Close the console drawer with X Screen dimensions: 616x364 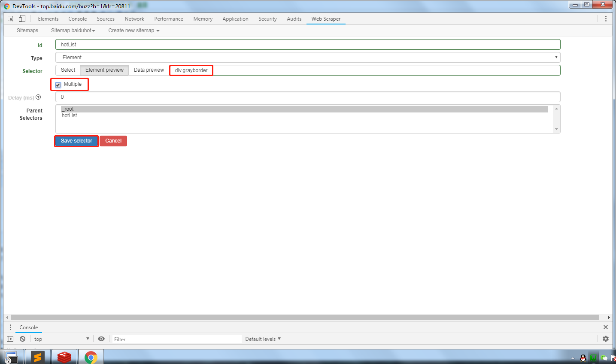[606, 327]
